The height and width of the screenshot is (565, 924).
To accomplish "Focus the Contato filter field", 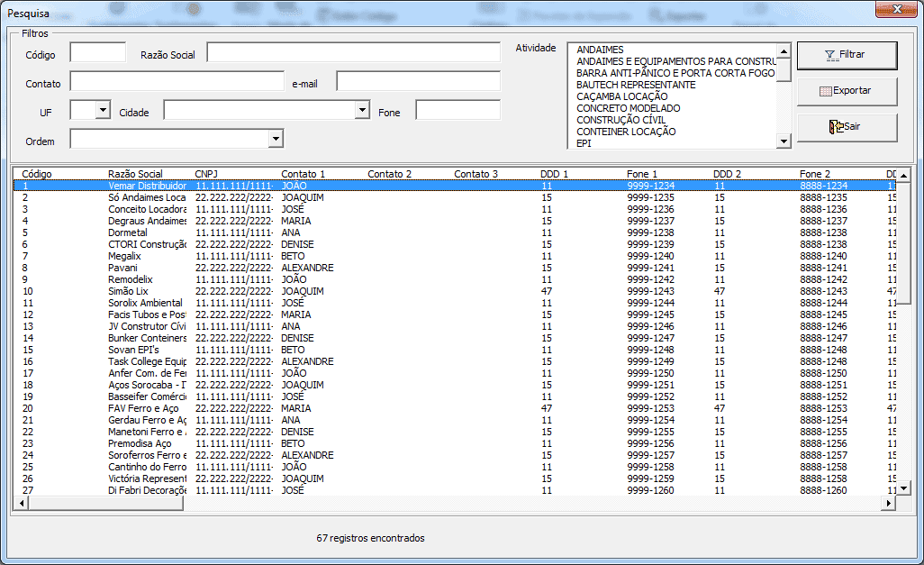I will [177, 81].
